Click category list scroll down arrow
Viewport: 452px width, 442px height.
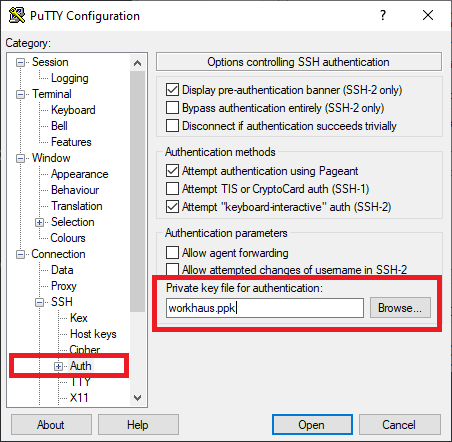(x=137, y=398)
